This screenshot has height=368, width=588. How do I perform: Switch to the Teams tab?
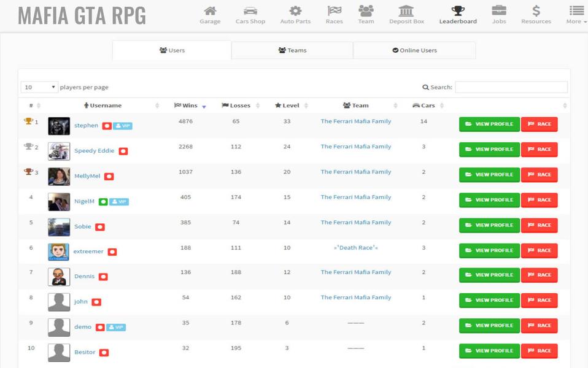click(x=292, y=50)
